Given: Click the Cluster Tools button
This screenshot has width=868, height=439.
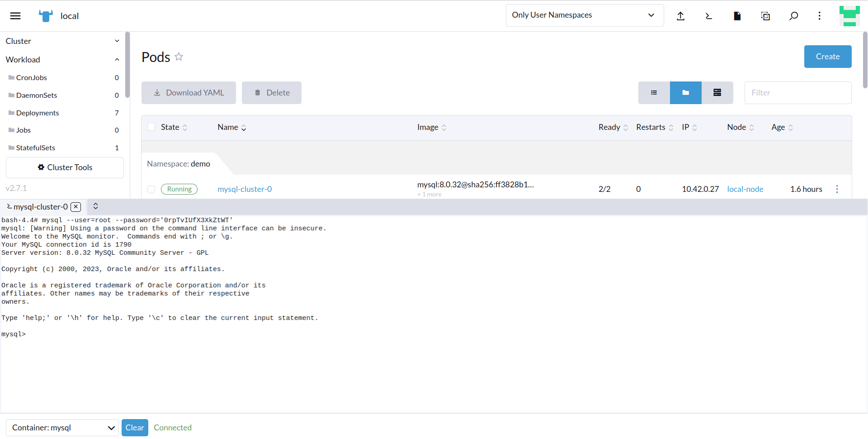Looking at the screenshot, I should point(65,167).
